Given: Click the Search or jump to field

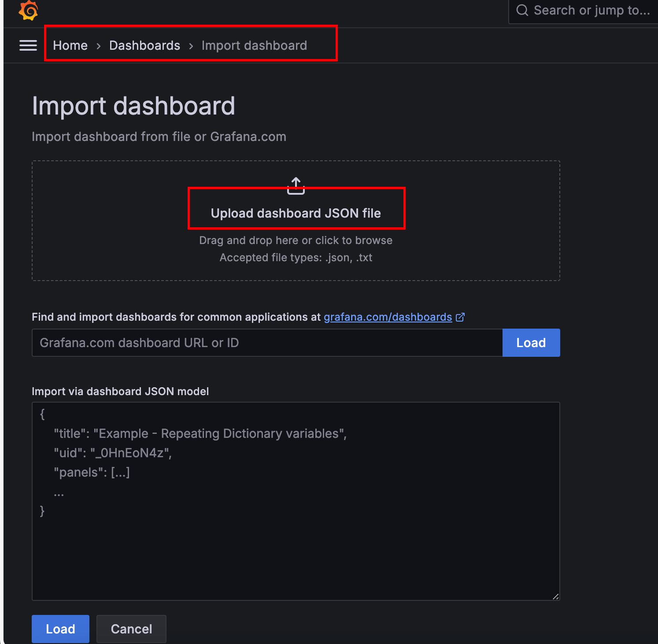Looking at the screenshot, I should tap(584, 11).
